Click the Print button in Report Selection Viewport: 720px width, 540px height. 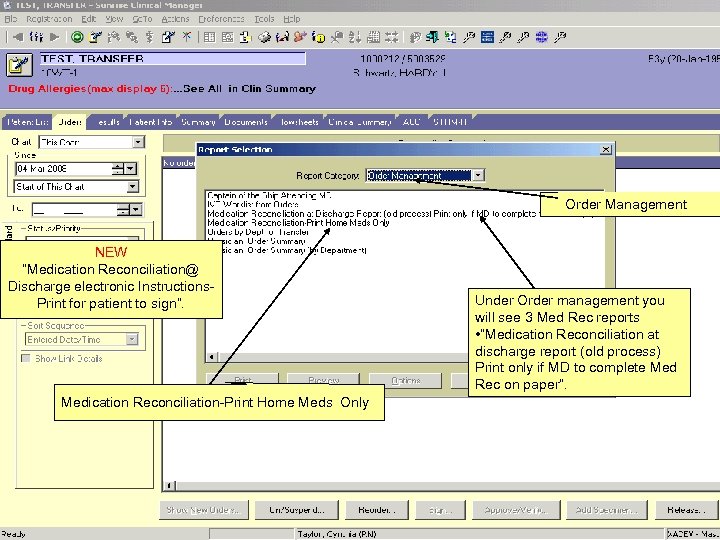pos(243,380)
